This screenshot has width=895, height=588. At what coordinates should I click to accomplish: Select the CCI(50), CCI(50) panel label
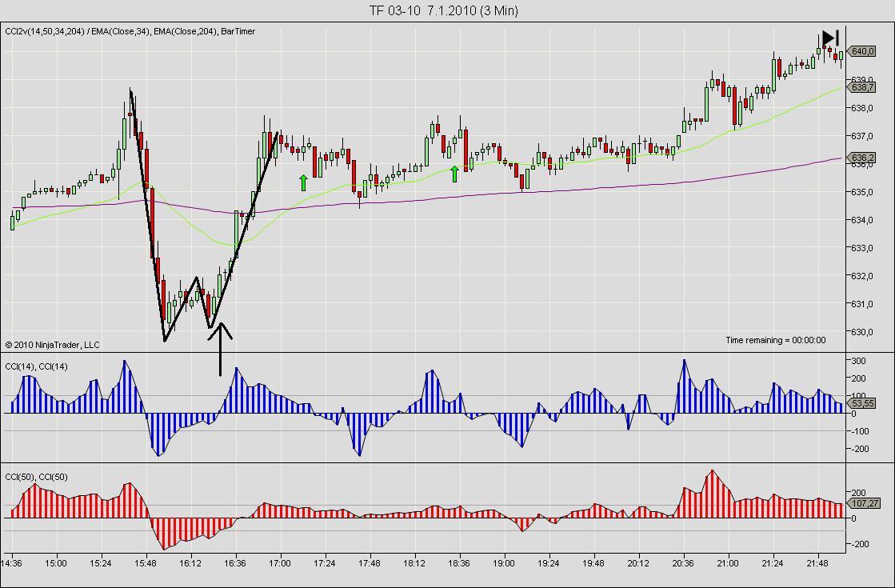[x=37, y=477]
